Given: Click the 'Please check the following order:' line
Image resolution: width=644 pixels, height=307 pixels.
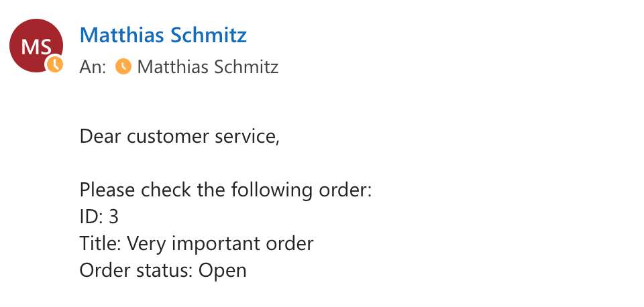Looking at the screenshot, I should pyautogui.click(x=225, y=190).
